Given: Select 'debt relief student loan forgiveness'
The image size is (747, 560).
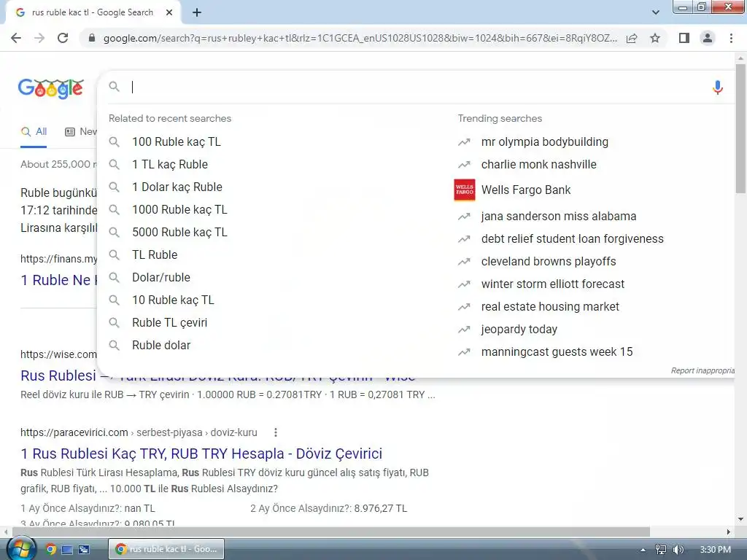Looking at the screenshot, I should coord(572,239).
